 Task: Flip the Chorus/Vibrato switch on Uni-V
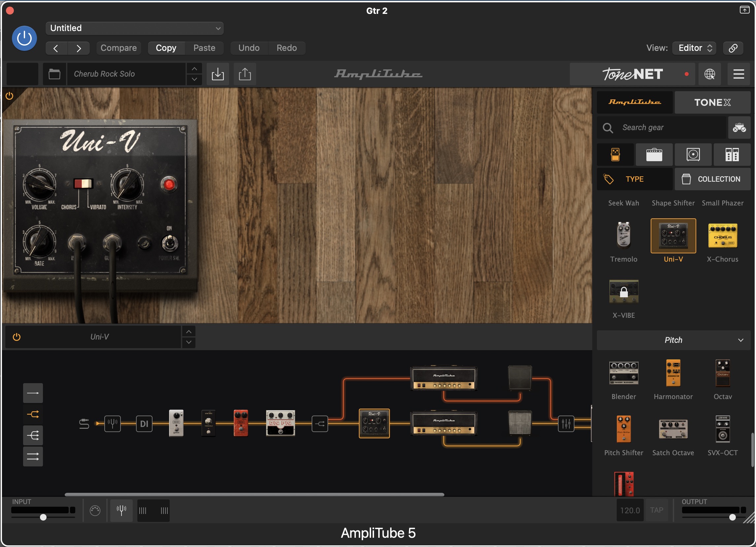83,184
